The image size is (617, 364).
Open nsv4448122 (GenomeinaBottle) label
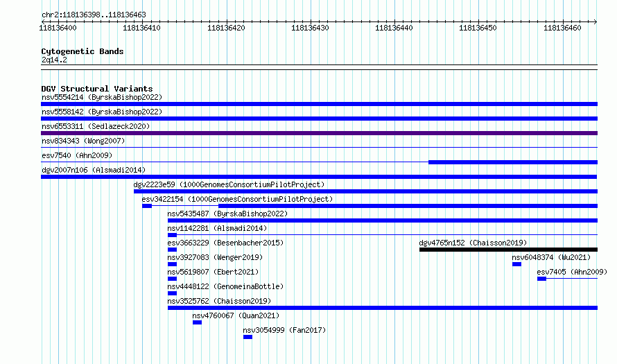[225, 286]
